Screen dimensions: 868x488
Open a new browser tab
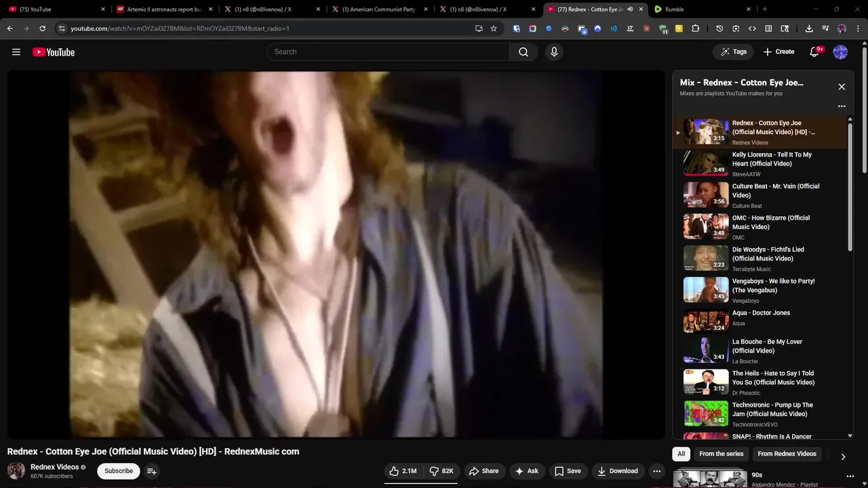(765, 9)
